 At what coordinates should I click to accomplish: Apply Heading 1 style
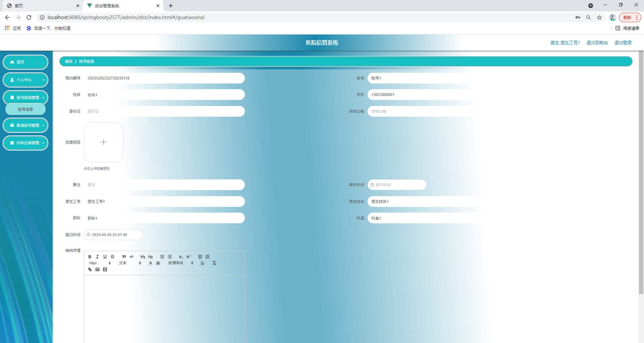pyautogui.click(x=143, y=257)
